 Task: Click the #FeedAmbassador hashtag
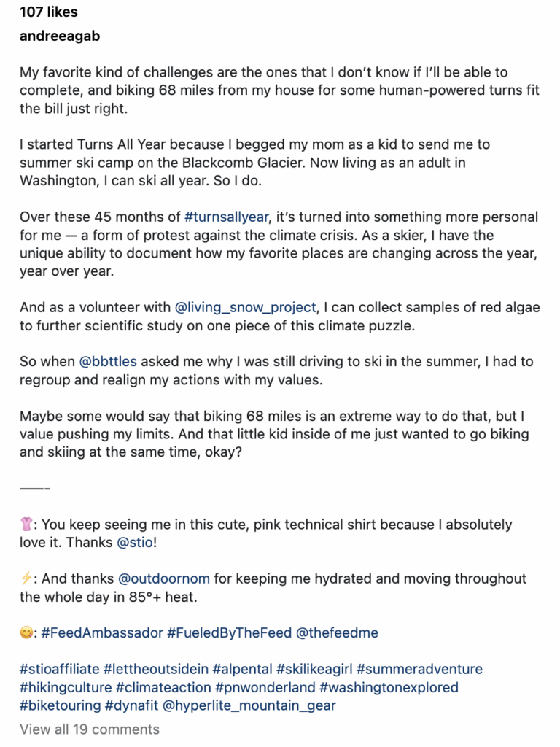102,633
